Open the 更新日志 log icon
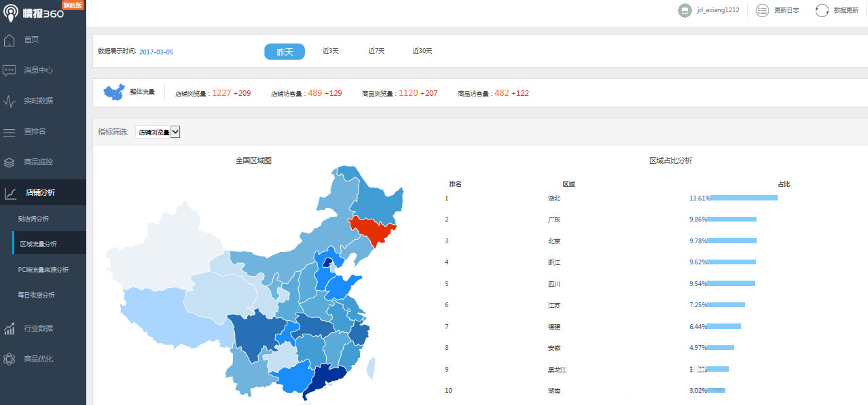Viewport: 868px width, 405px height. pos(762,10)
